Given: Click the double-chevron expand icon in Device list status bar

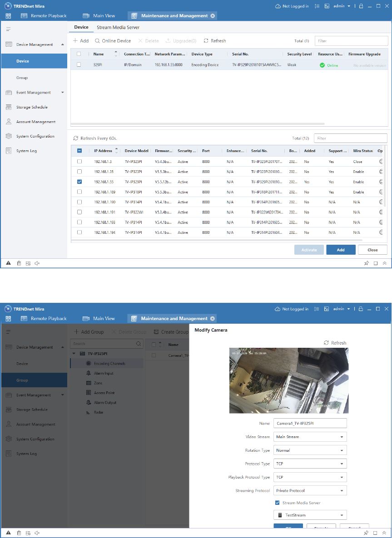Looking at the screenshot, I should (384, 263).
